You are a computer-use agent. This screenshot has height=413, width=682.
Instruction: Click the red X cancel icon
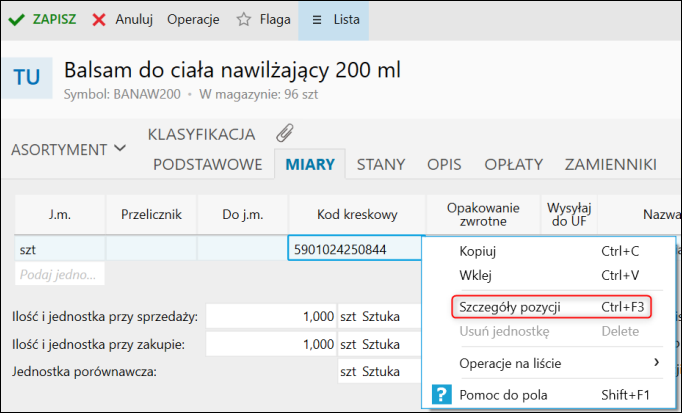[x=99, y=20]
